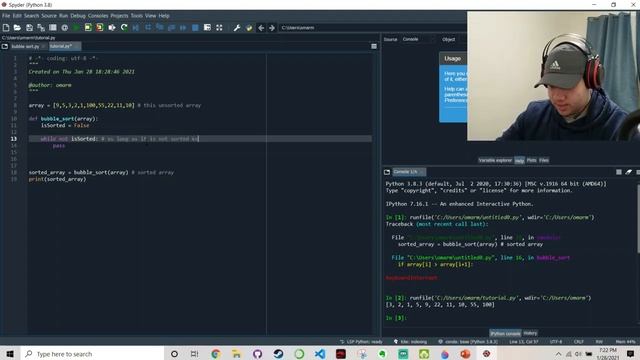The image size is (640, 360).
Task: Run cell and advance toolbar icon
Action: click(100, 27)
